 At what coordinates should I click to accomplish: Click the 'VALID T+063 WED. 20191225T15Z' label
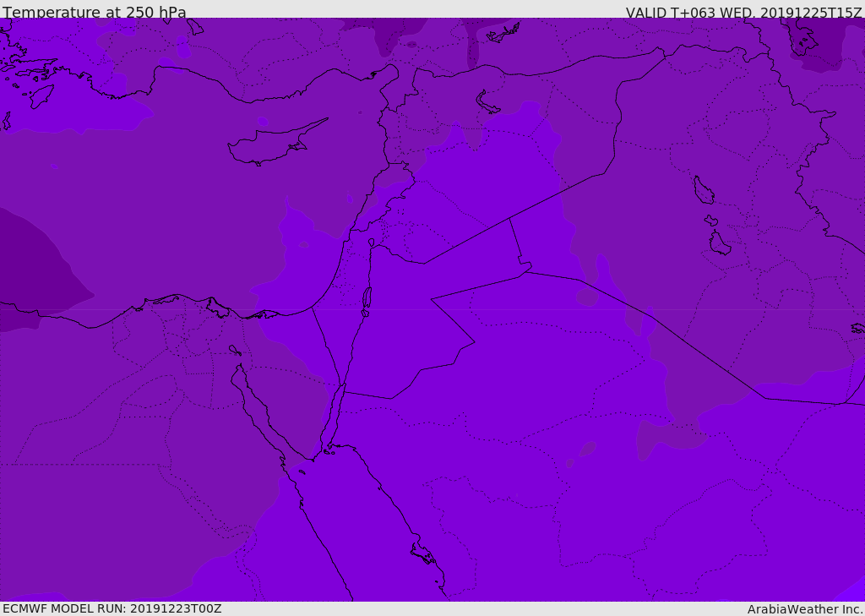[x=743, y=12]
